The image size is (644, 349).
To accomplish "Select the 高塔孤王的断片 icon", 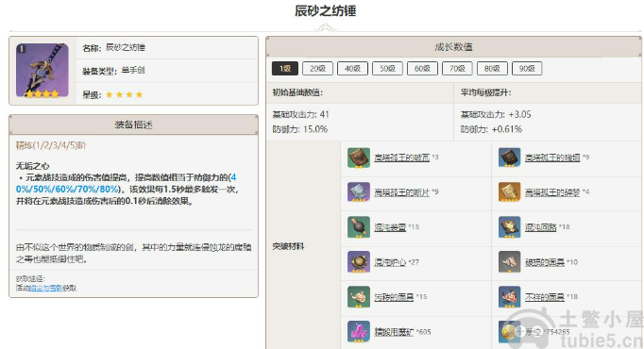I will pyautogui.click(x=359, y=192).
